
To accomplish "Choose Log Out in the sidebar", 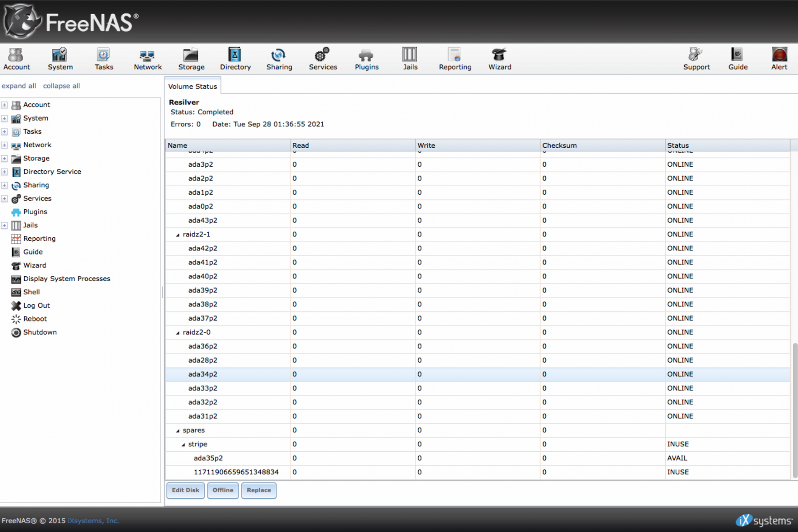I will pos(36,305).
